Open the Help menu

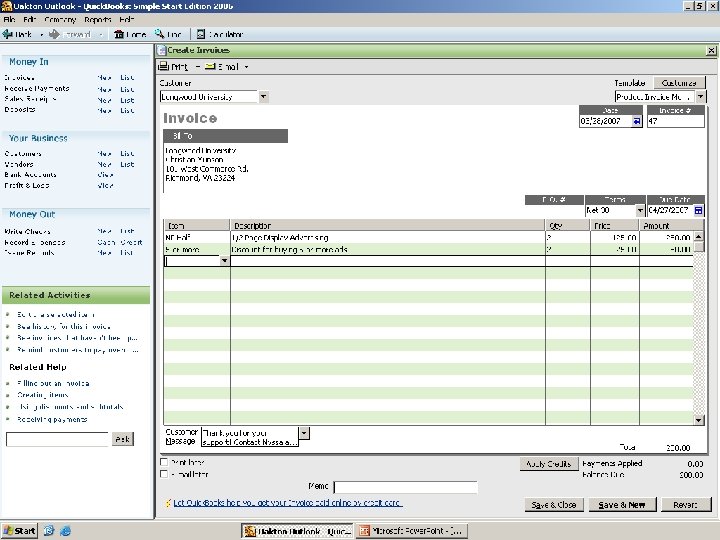click(127, 20)
